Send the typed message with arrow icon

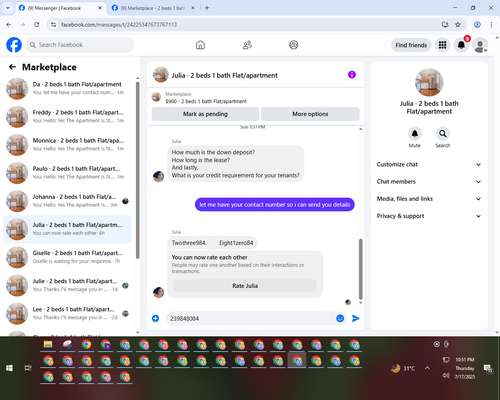coord(356,318)
